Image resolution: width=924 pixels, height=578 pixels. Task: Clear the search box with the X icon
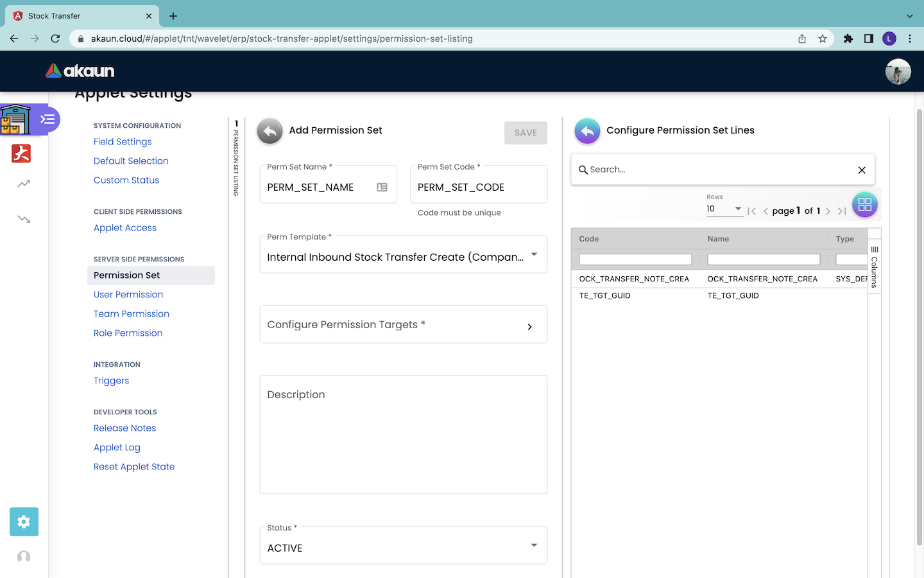tap(862, 170)
